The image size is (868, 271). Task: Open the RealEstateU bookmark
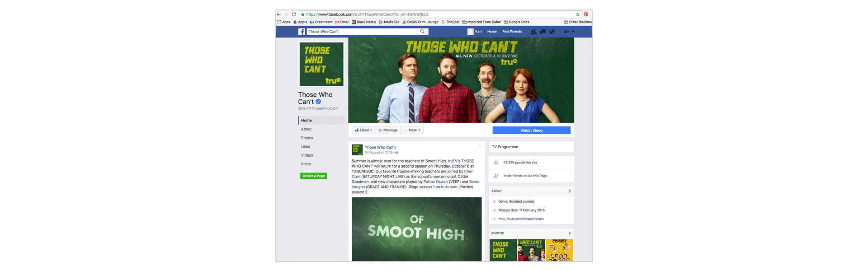(x=364, y=22)
